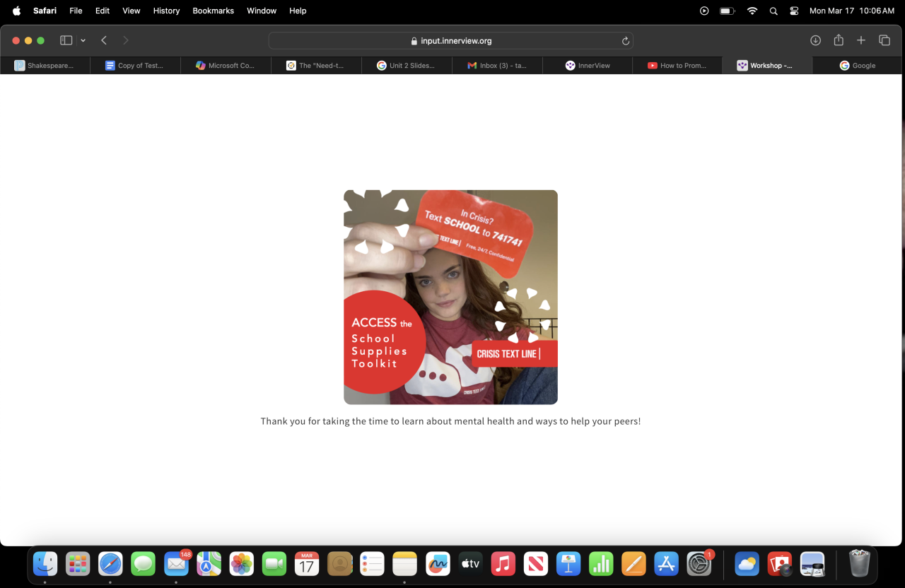Show battery status in the menu bar
The height and width of the screenshot is (588, 905).
coord(727,11)
